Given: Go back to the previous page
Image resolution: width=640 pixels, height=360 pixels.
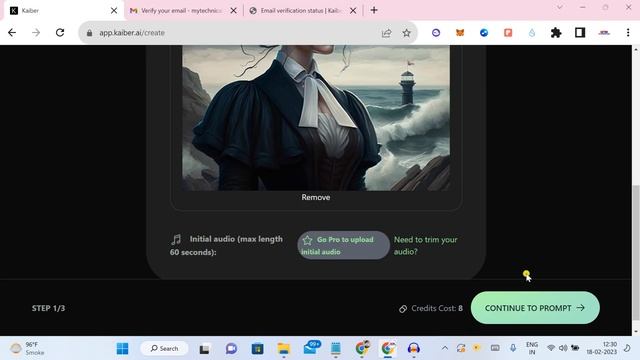Looking at the screenshot, I should [x=12, y=33].
